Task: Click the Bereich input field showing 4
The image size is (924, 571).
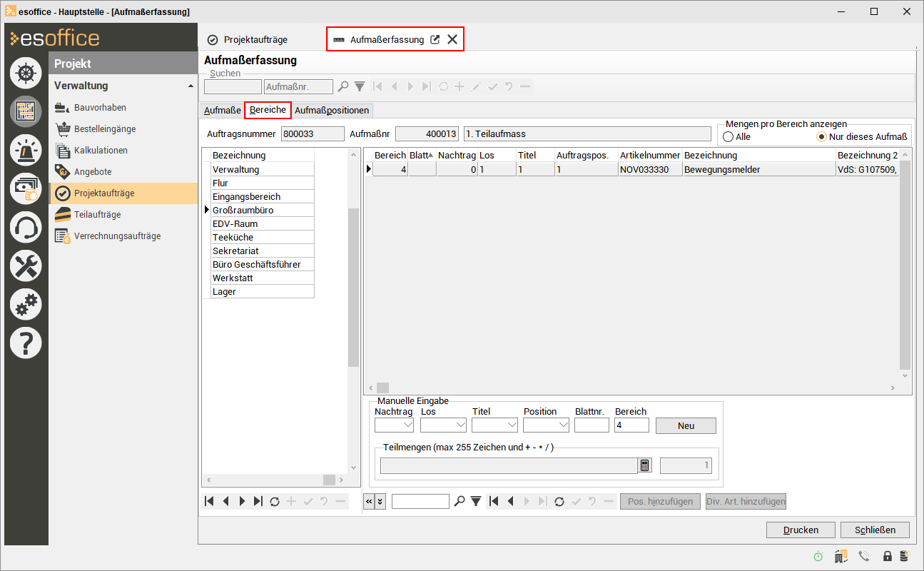Action: click(632, 425)
